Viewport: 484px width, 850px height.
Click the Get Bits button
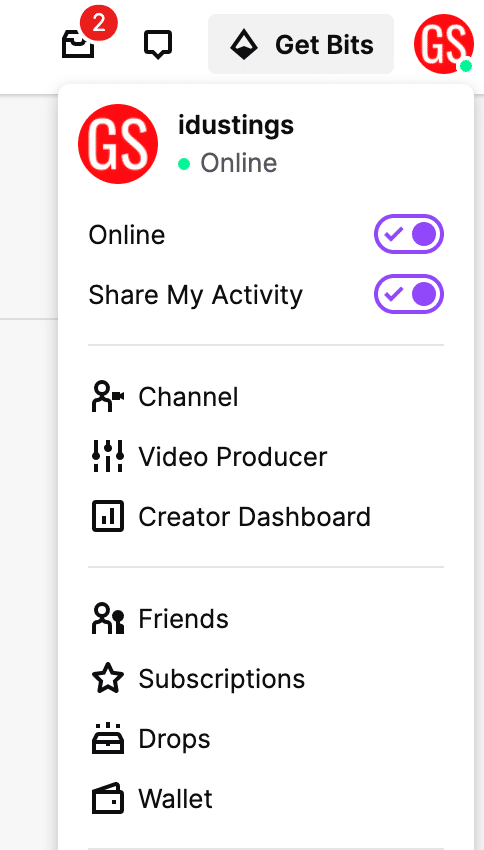click(301, 44)
